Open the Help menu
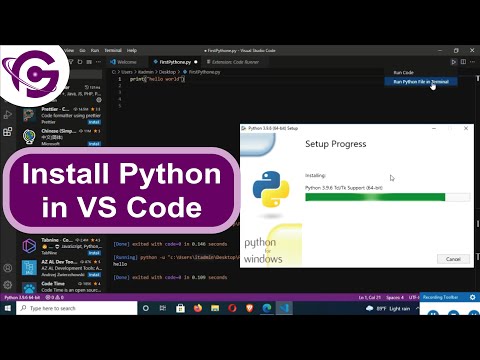 click(132, 50)
